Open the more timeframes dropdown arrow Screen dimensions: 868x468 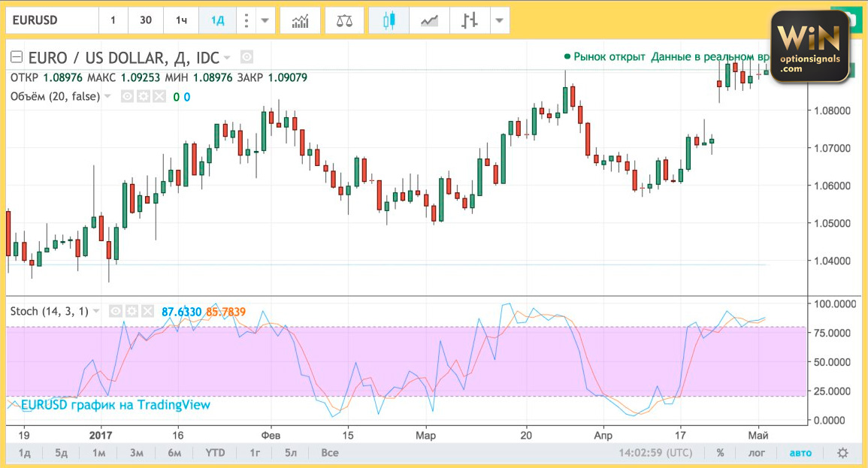point(264,20)
